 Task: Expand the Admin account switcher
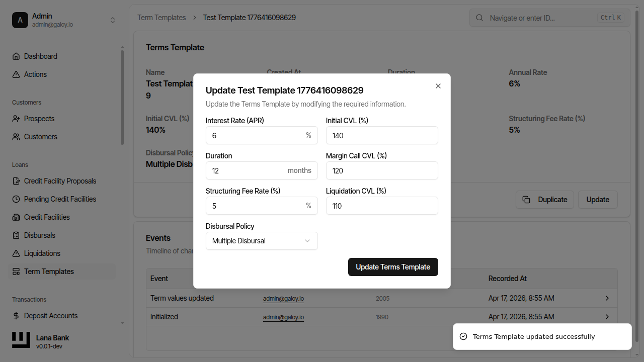[x=113, y=20]
